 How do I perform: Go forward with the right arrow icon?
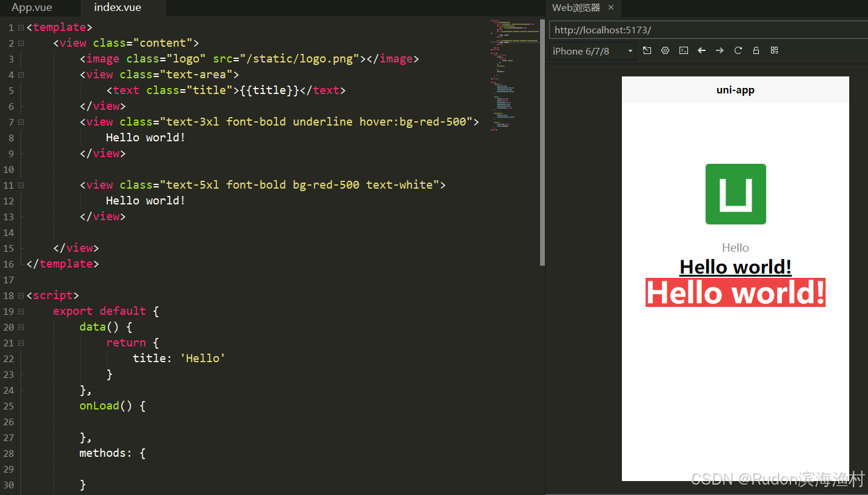(720, 51)
